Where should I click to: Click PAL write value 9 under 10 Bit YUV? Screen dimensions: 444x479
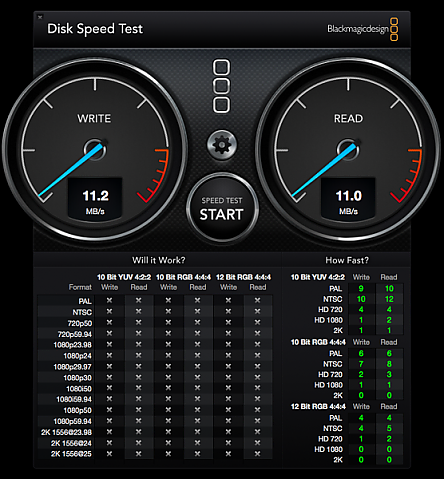click(x=361, y=289)
